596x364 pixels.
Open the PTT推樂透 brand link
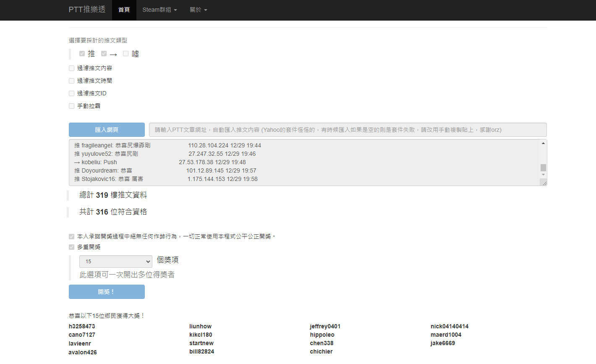coord(87,10)
